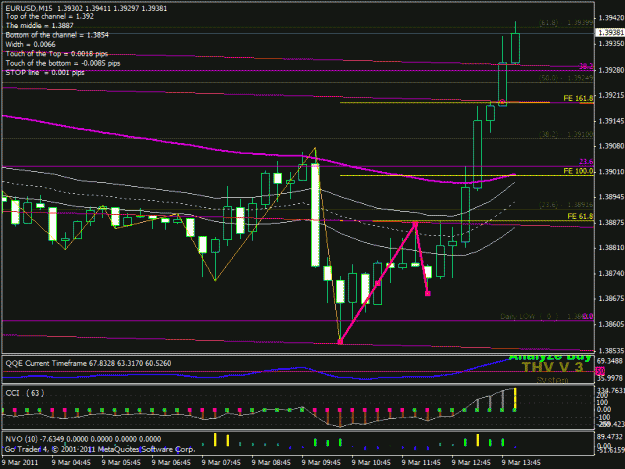Click the '9 Mar 11:45' time label
Image resolution: width=625 pixels, height=469 pixels.
[421, 463]
